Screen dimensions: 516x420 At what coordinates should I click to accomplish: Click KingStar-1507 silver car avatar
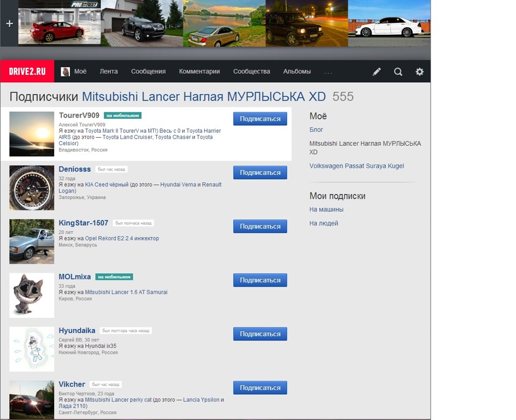tap(32, 241)
